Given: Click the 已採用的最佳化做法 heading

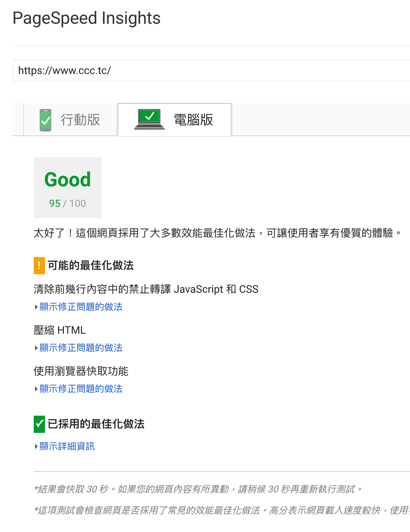Looking at the screenshot, I should tap(96, 424).
